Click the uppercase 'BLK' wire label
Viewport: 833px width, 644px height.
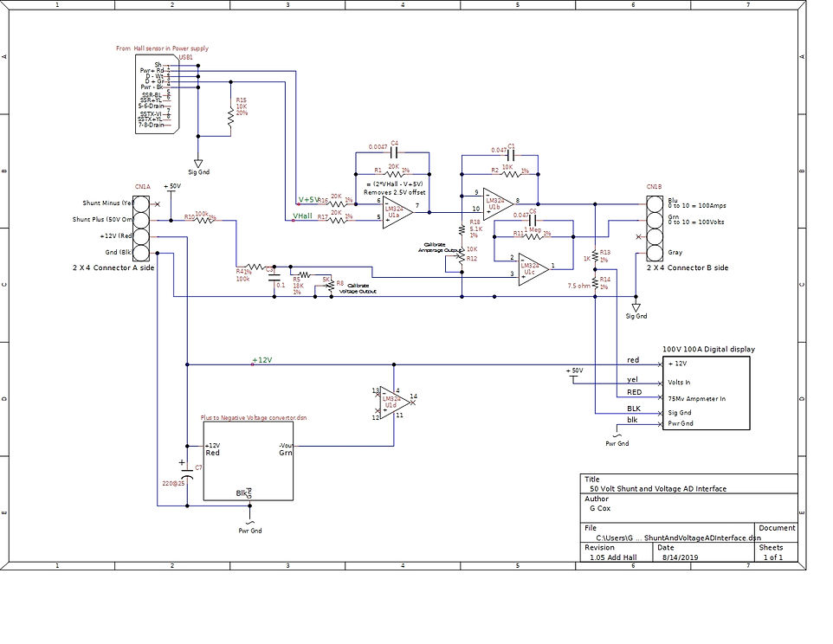[634, 409]
